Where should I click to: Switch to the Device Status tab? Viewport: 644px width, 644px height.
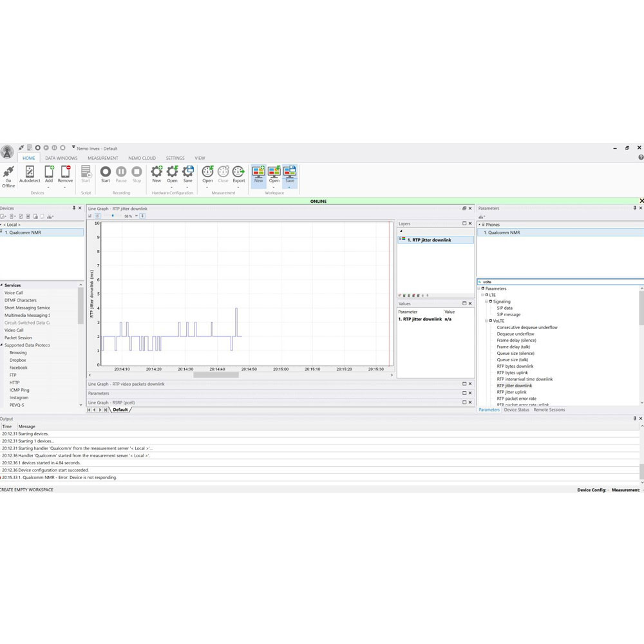pos(516,410)
